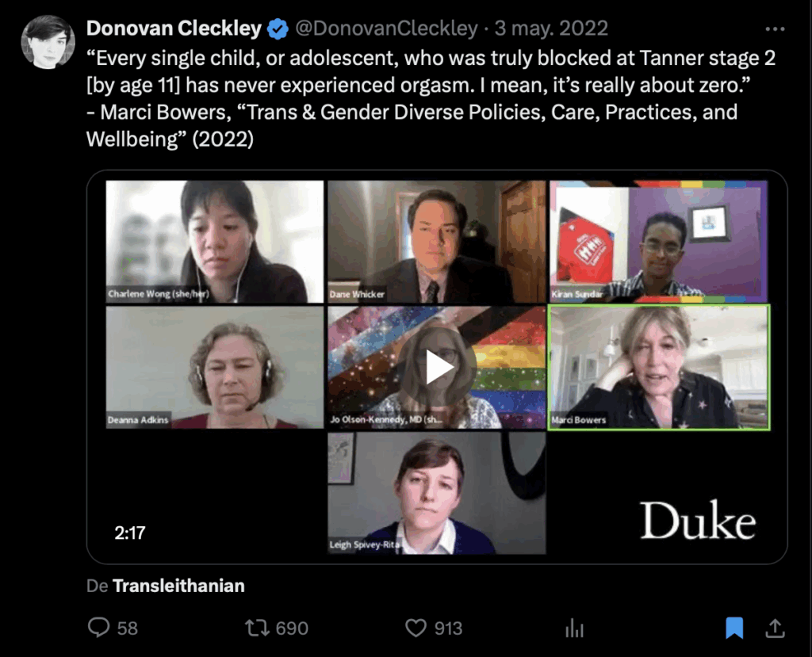Like the tweet with the heart icon

pyautogui.click(x=416, y=628)
